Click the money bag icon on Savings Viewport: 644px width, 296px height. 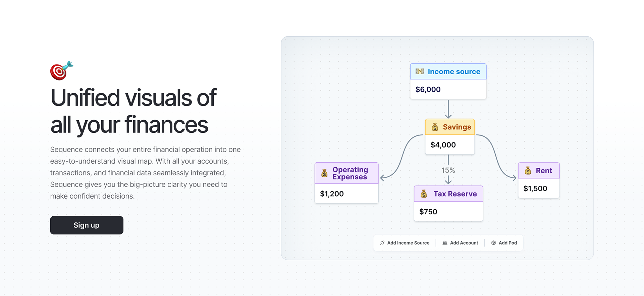click(x=435, y=127)
